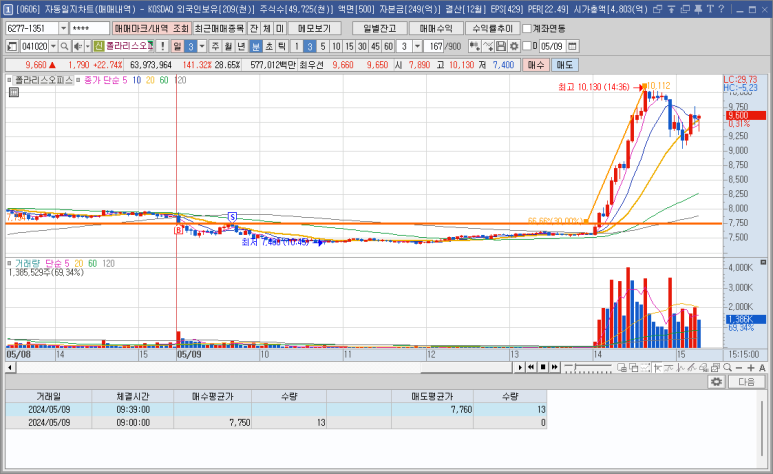This screenshot has height=474, width=773.
Task: Click the 매매마크/내역 조회 button
Action: click(x=151, y=29)
